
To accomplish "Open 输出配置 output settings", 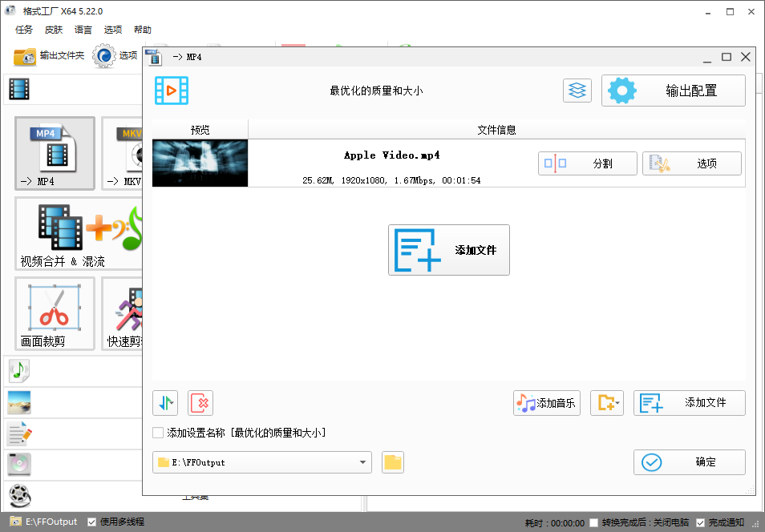I will (674, 91).
